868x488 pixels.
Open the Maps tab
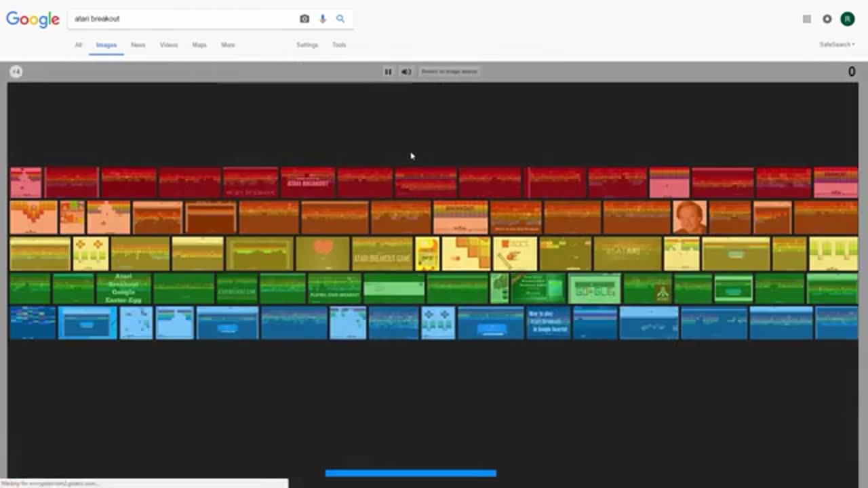199,45
